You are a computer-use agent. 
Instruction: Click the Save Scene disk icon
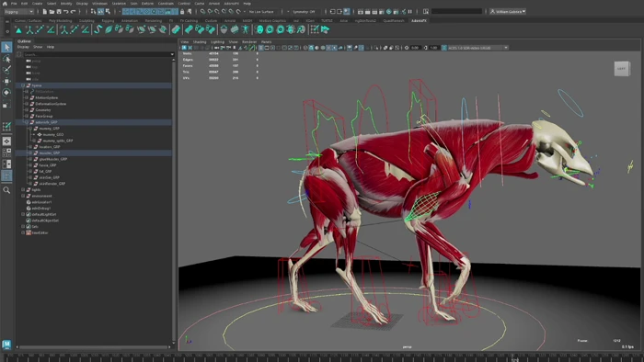59,11
